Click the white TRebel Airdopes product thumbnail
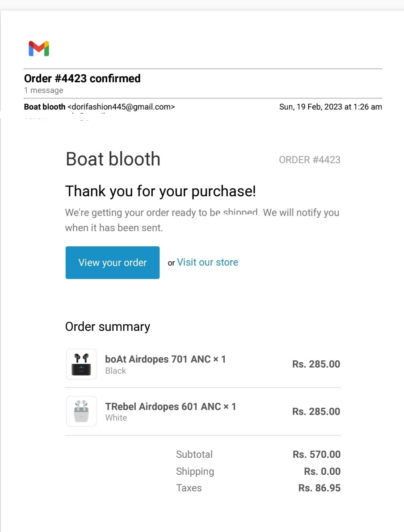Viewport: 404px width, 532px height. tap(81, 411)
